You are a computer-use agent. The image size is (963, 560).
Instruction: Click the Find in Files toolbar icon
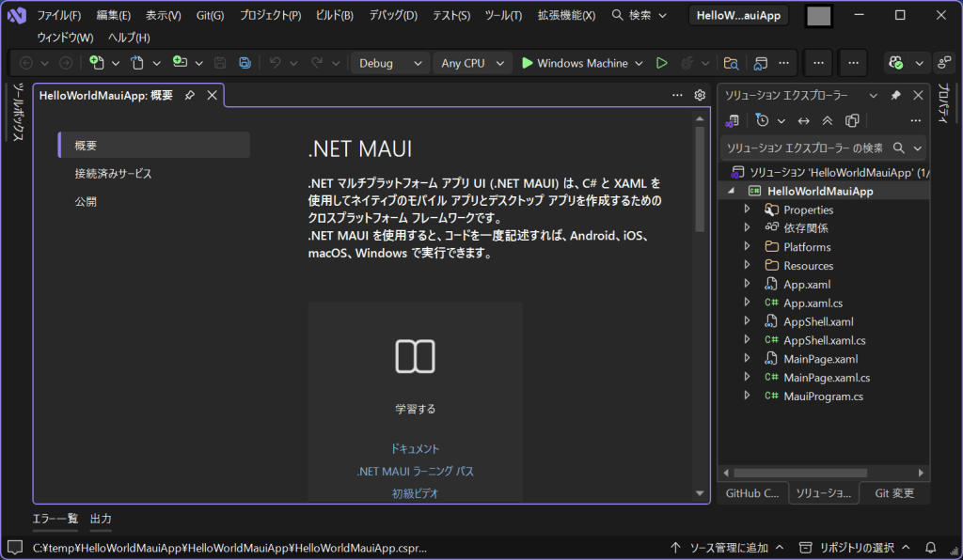(731, 63)
